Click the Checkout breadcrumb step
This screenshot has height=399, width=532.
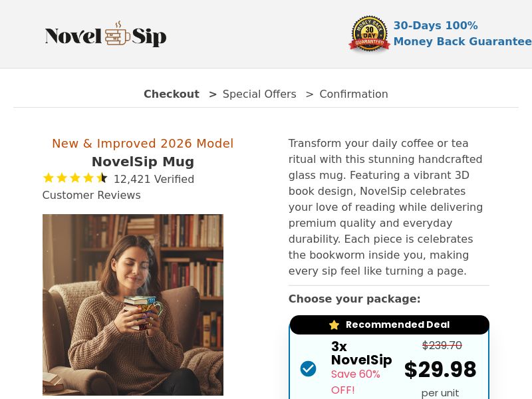[171, 94]
